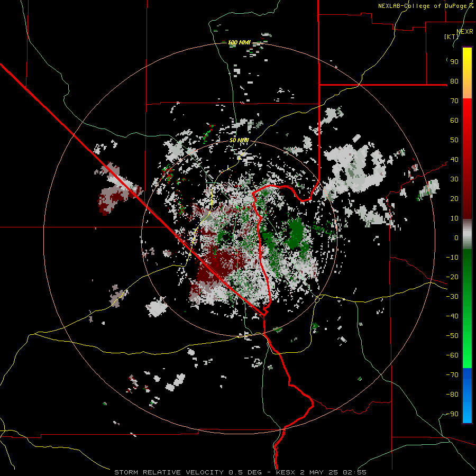
Task: Click the yellow top segment of the velocity color bar
Action: (467, 73)
